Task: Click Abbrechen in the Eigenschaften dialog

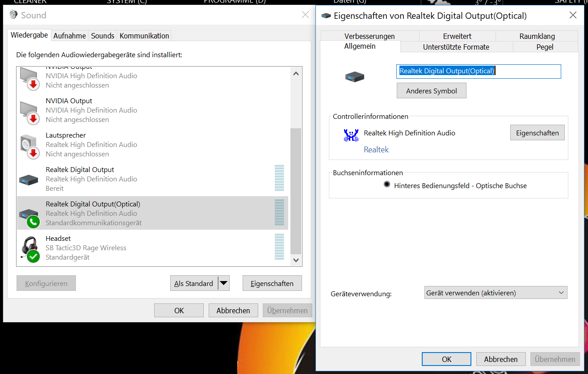Action: (x=501, y=359)
